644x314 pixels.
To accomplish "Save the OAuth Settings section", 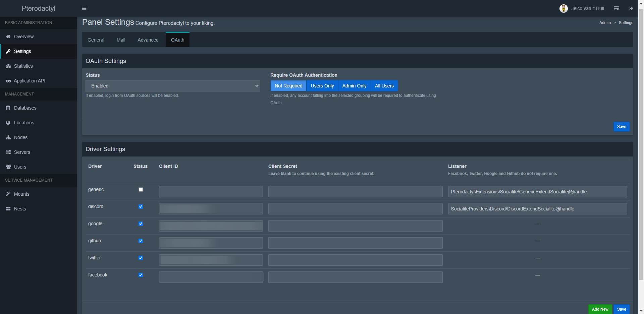I will click(621, 127).
